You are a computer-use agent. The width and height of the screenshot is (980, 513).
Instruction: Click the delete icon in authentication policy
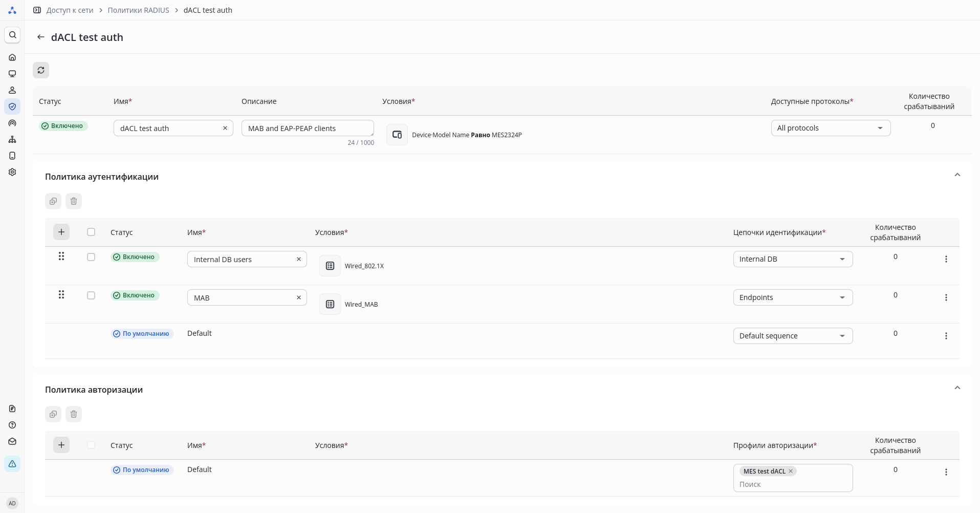pyautogui.click(x=74, y=201)
